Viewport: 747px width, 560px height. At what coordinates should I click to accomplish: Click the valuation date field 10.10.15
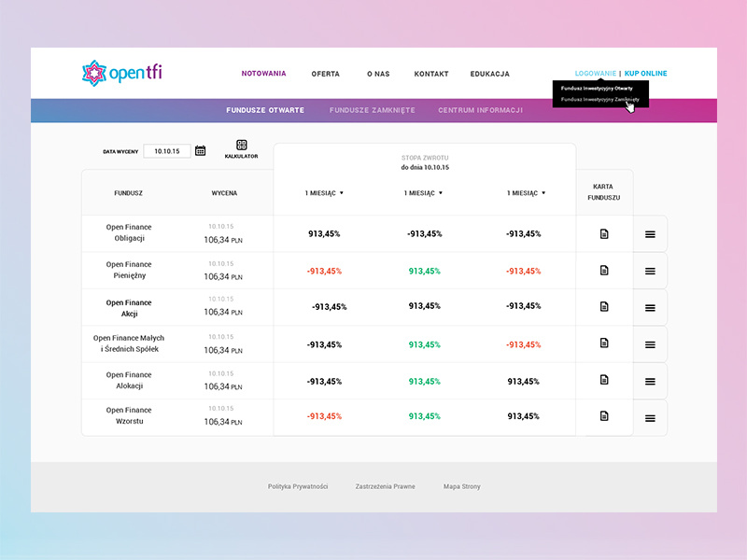tap(167, 151)
